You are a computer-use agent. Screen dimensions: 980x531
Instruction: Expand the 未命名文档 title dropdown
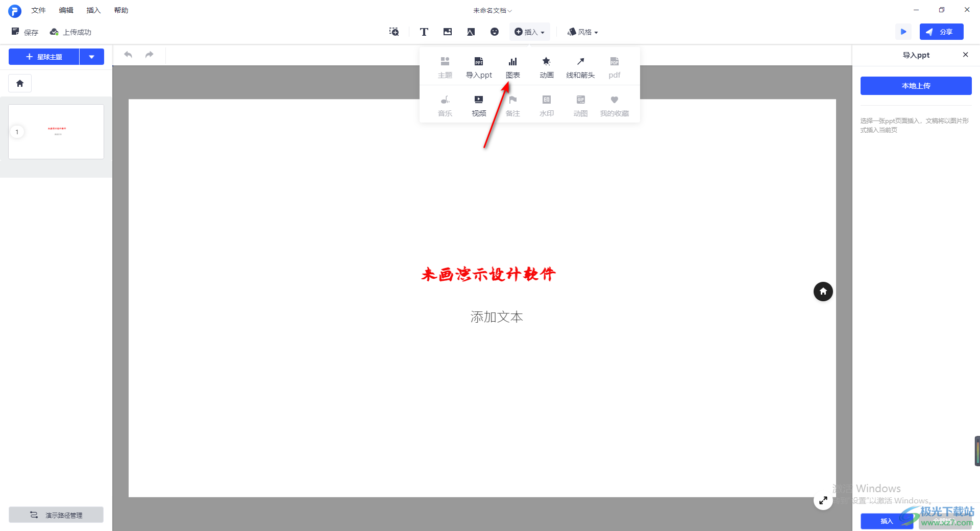pyautogui.click(x=492, y=10)
